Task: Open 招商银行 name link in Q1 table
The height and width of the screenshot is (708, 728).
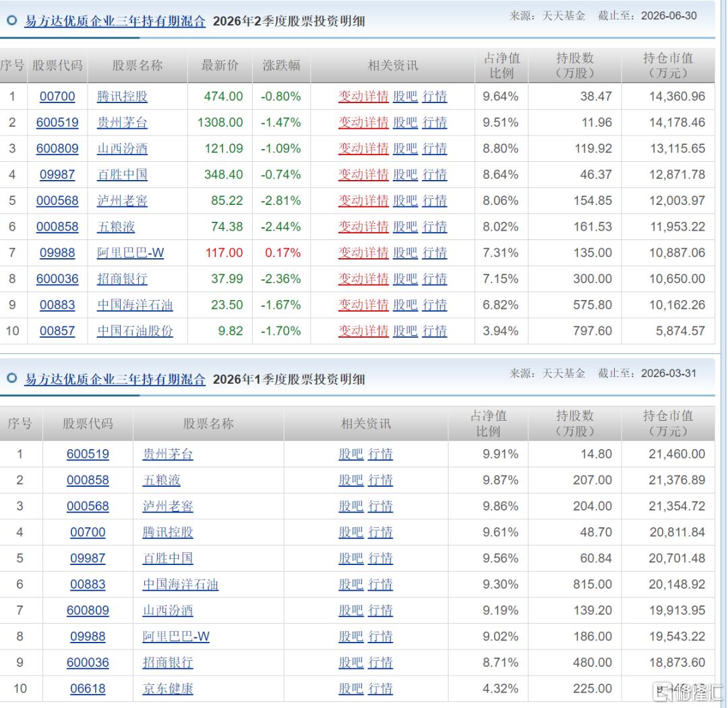Action: click(x=168, y=662)
